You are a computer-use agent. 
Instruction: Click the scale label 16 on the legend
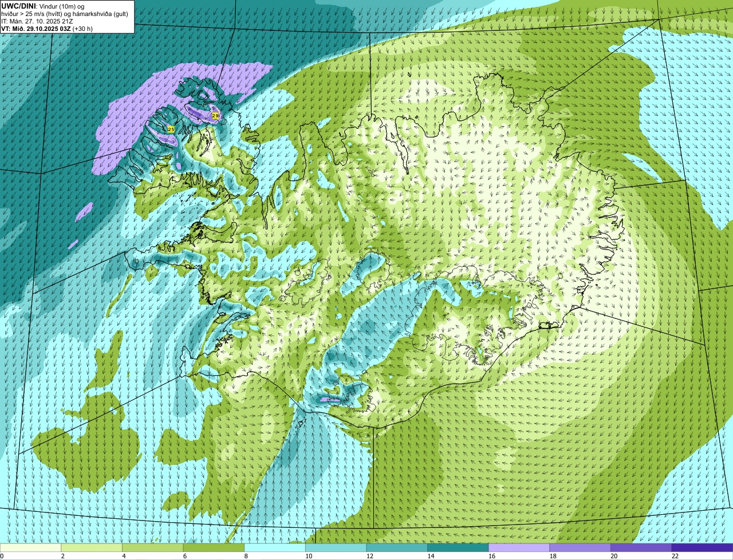click(x=492, y=556)
